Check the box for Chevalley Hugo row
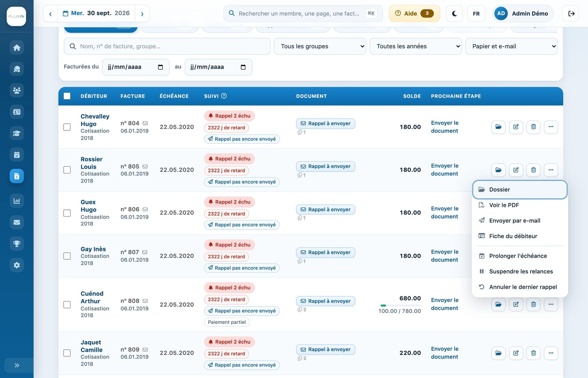Image resolution: width=588 pixels, height=378 pixels. (x=67, y=127)
